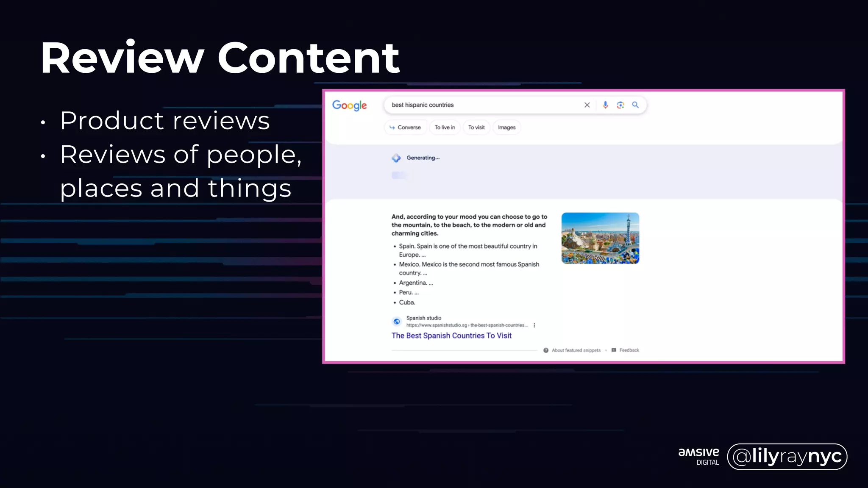Click the voice search microphone icon
868x488 pixels.
[x=605, y=105]
